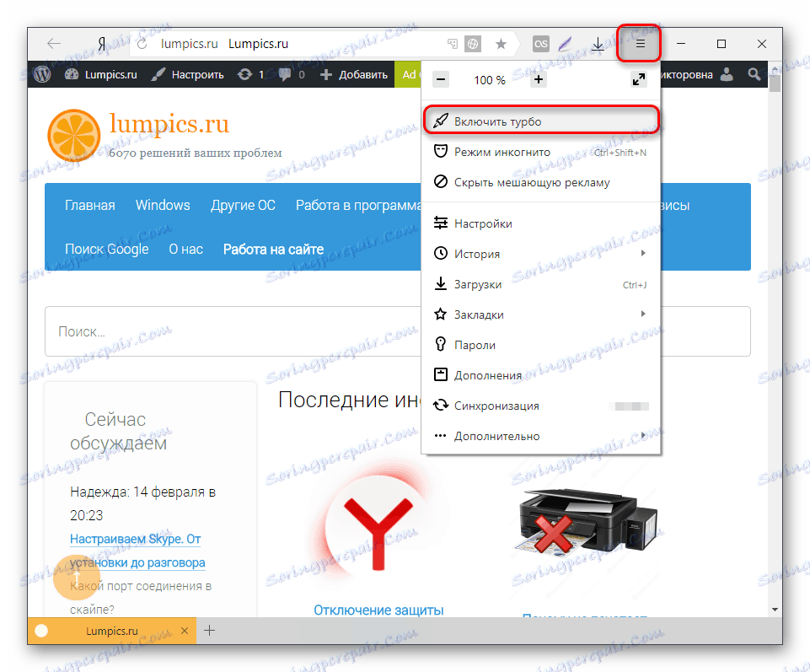
Task: Open the admin bar search magnifier
Action: 754,74
